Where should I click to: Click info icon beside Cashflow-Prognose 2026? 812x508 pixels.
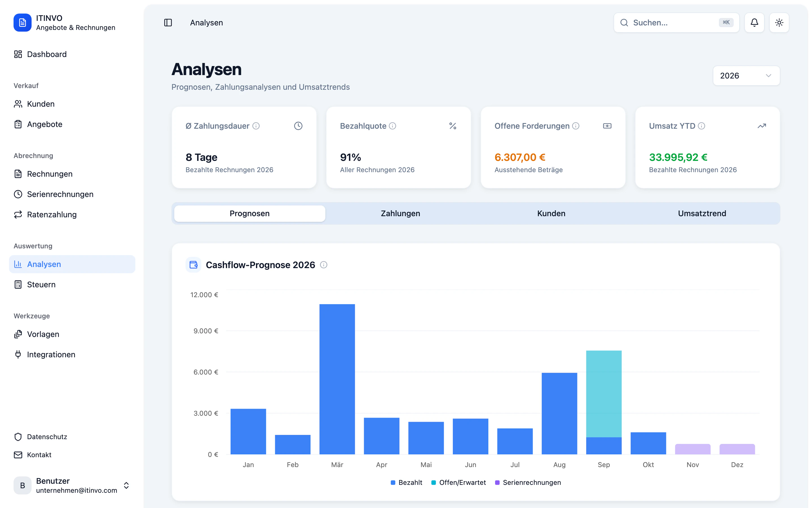(x=323, y=265)
